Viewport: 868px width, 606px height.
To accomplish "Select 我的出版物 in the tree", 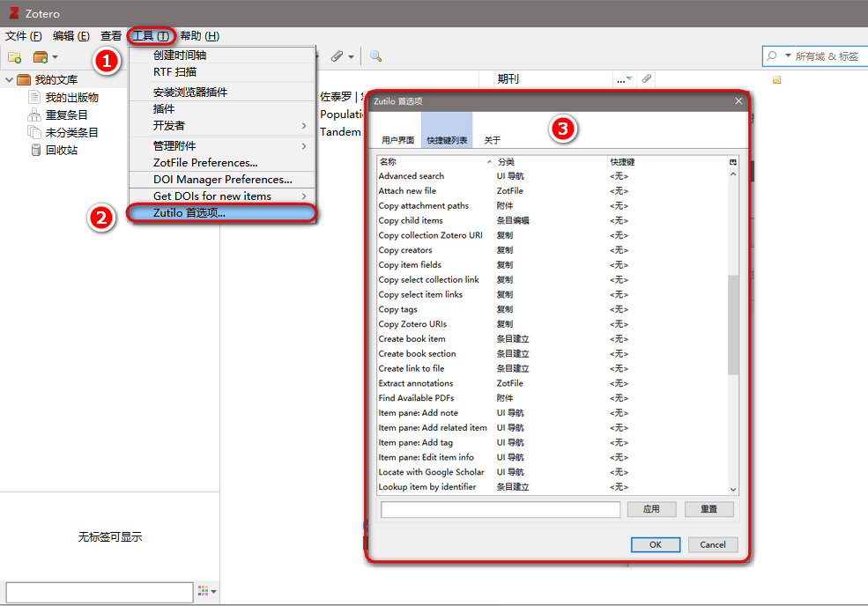I will (72, 98).
